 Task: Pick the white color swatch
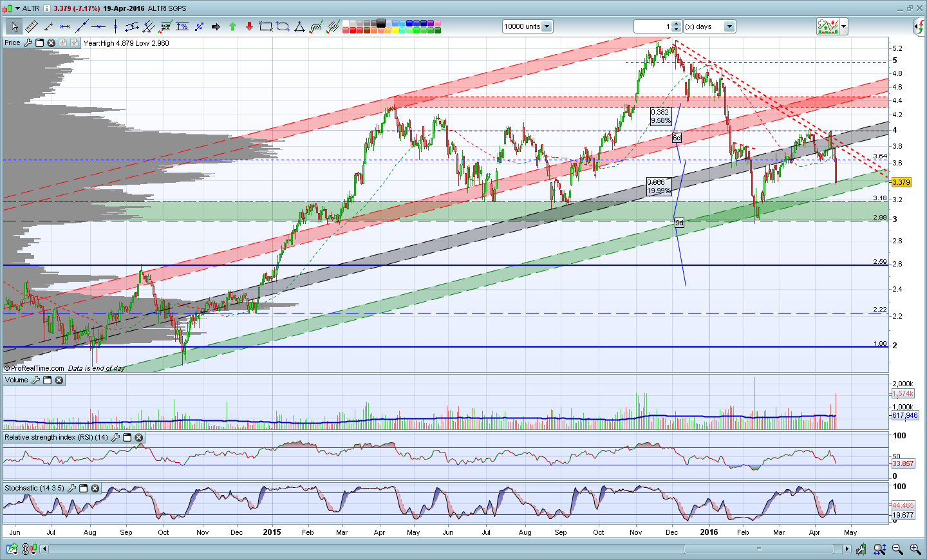point(346,23)
